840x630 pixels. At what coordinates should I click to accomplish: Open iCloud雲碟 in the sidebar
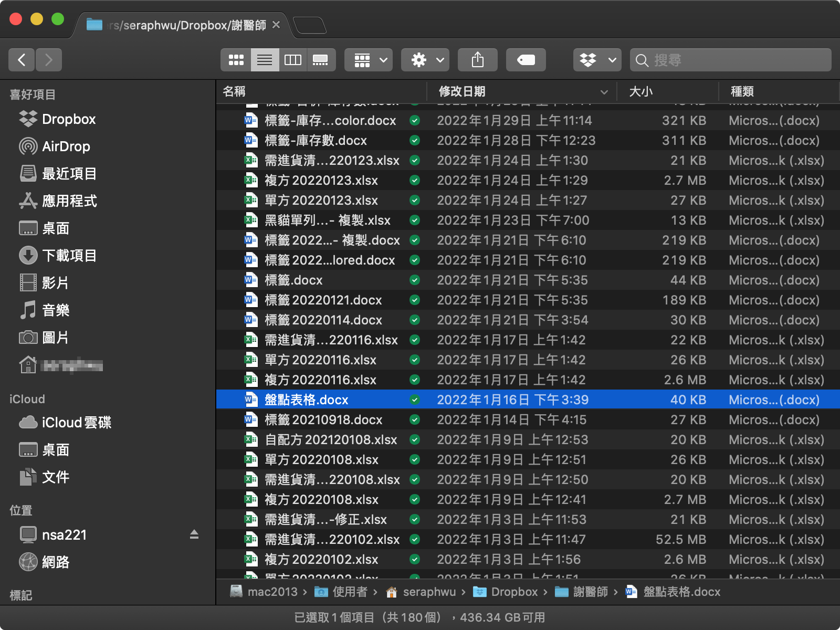point(76,423)
